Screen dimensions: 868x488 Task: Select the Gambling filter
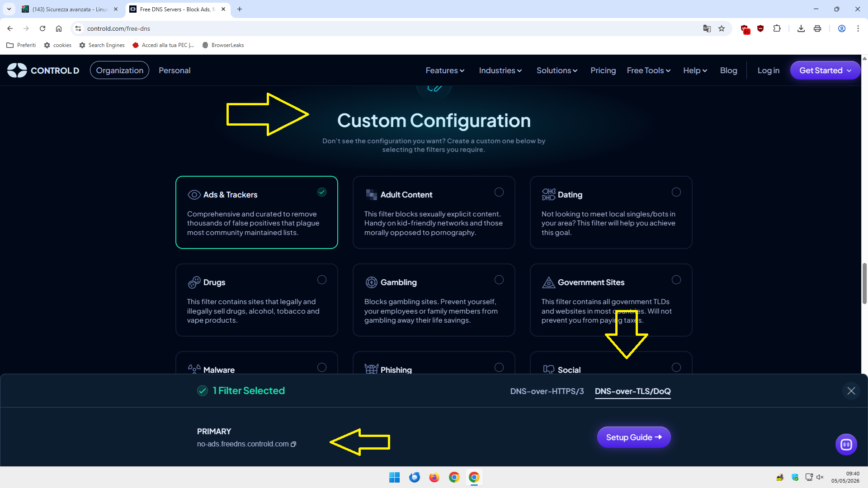(x=499, y=280)
